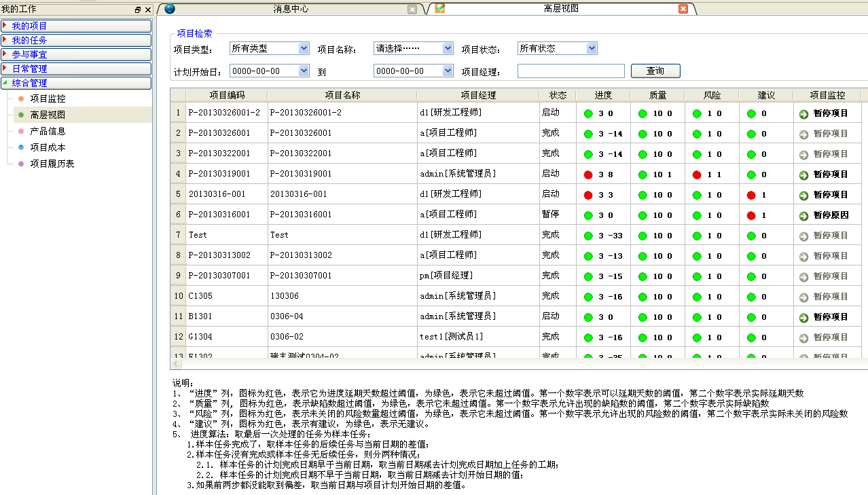Click the red 进度 dot for P-20130319001
Viewport: 868px width, 495px height.
(588, 175)
